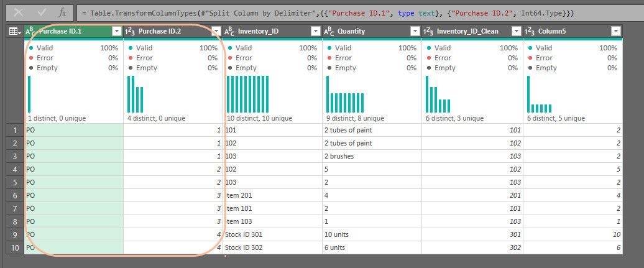Click Inventory_ID cell 'tem 201'
644x268 pixels.
click(273, 195)
